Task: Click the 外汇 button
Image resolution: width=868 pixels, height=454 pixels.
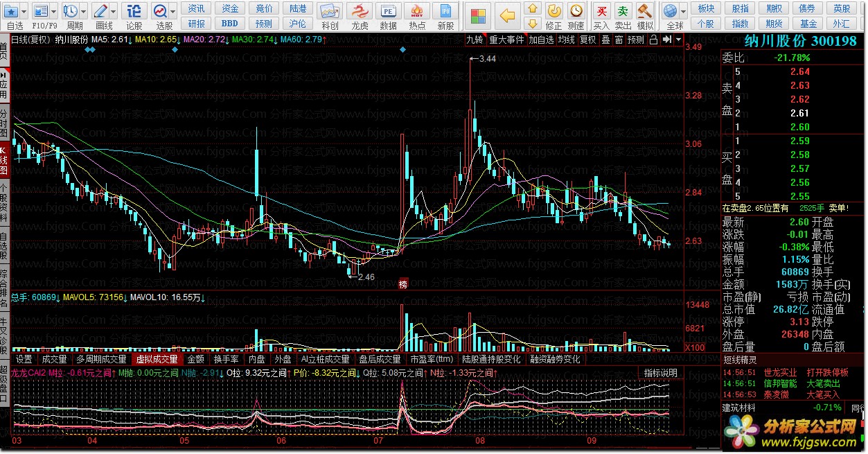Action: (x=842, y=23)
